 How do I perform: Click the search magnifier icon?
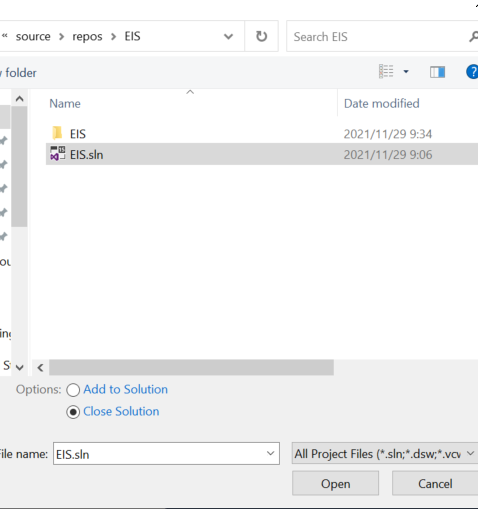pos(473,36)
